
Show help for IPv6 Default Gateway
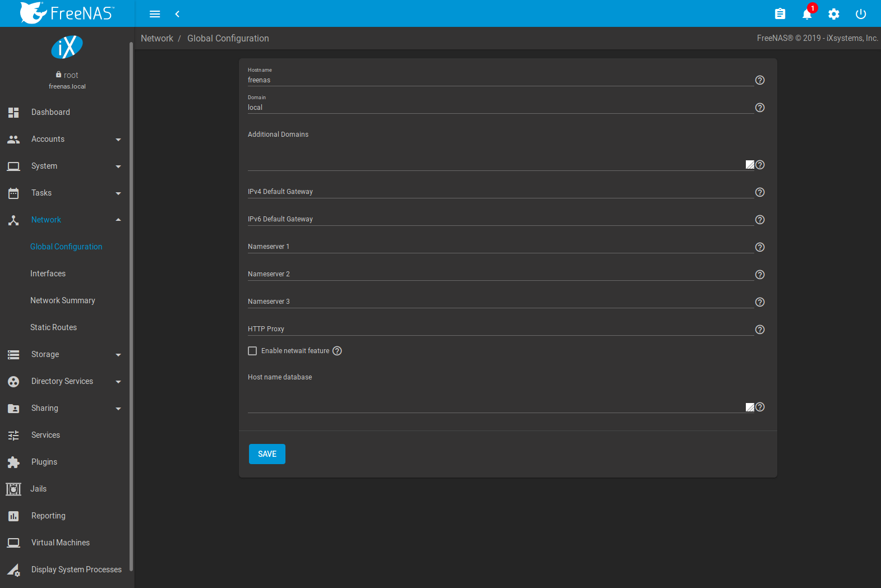(760, 220)
